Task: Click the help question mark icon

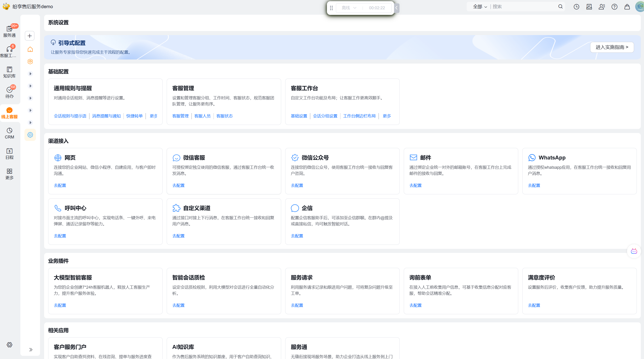Action: [x=614, y=7]
